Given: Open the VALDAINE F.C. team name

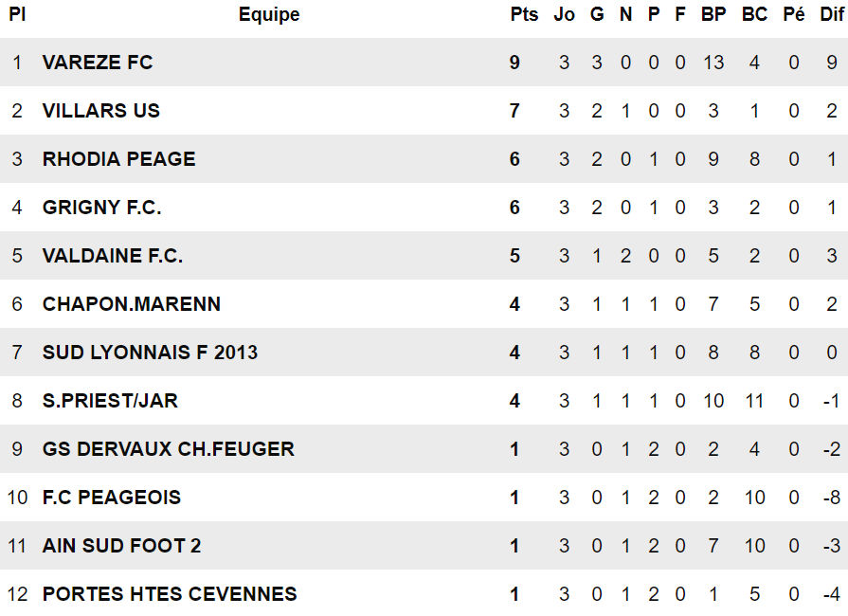Looking at the screenshot, I should click(x=113, y=255).
